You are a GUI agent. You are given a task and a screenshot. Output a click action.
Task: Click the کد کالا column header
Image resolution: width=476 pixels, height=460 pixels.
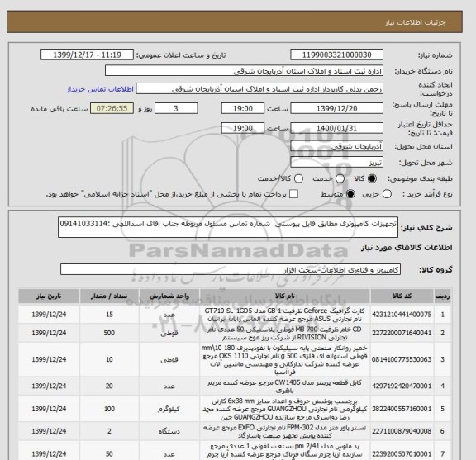pos(402,296)
